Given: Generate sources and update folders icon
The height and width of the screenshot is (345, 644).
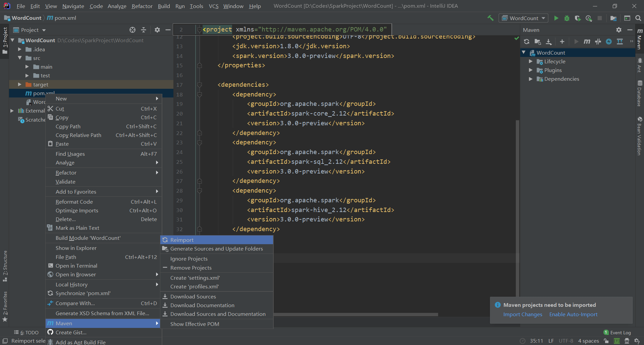Looking at the screenshot, I should pyautogui.click(x=538, y=42).
